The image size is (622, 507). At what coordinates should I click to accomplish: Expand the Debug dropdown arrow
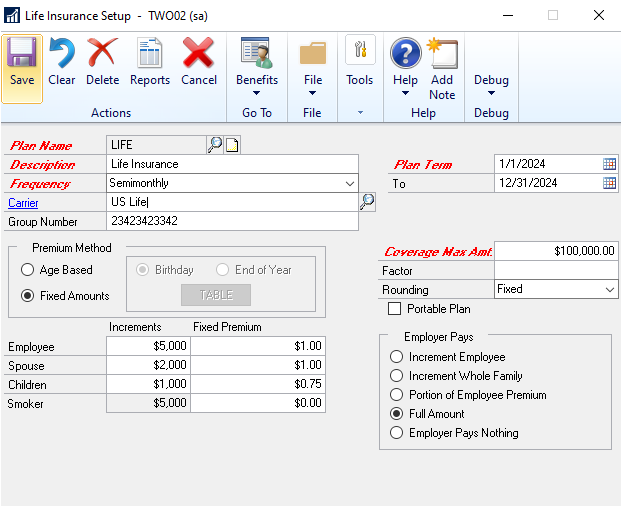coord(491,93)
